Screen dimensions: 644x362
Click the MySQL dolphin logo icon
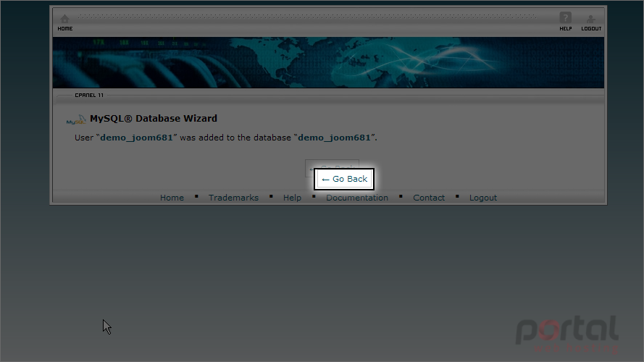point(76,119)
